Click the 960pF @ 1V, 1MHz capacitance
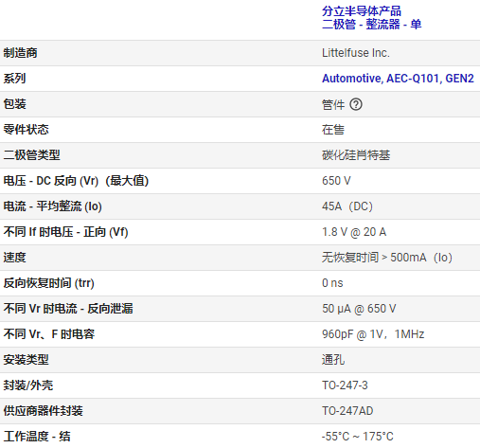Screen dimensions: 480x448 (373, 334)
